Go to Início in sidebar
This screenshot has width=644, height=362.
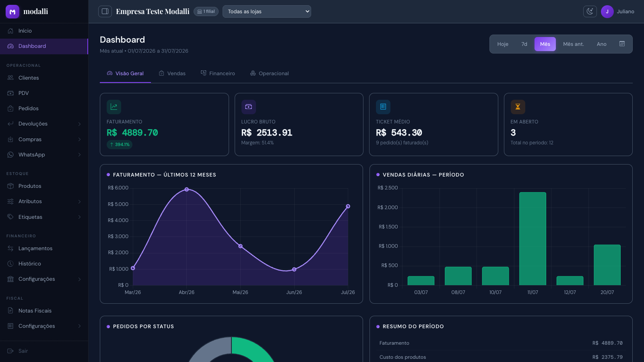[x=44, y=31]
